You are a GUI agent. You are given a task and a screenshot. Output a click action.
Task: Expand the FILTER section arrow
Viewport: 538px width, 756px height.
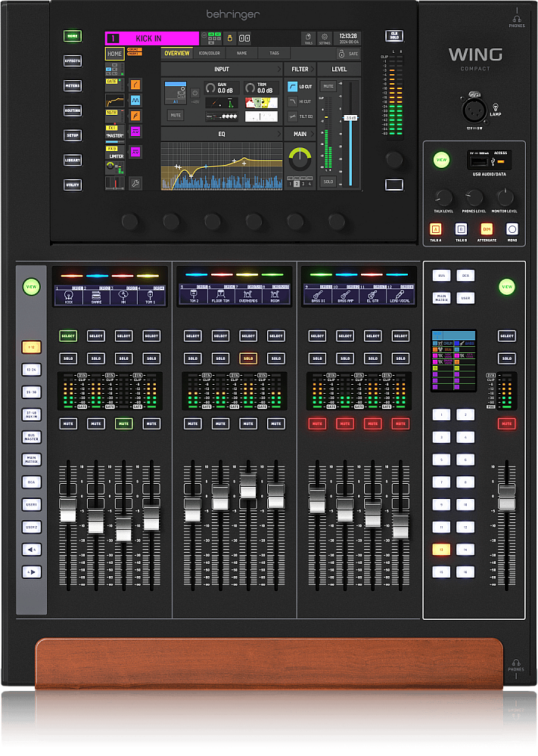(313, 69)
